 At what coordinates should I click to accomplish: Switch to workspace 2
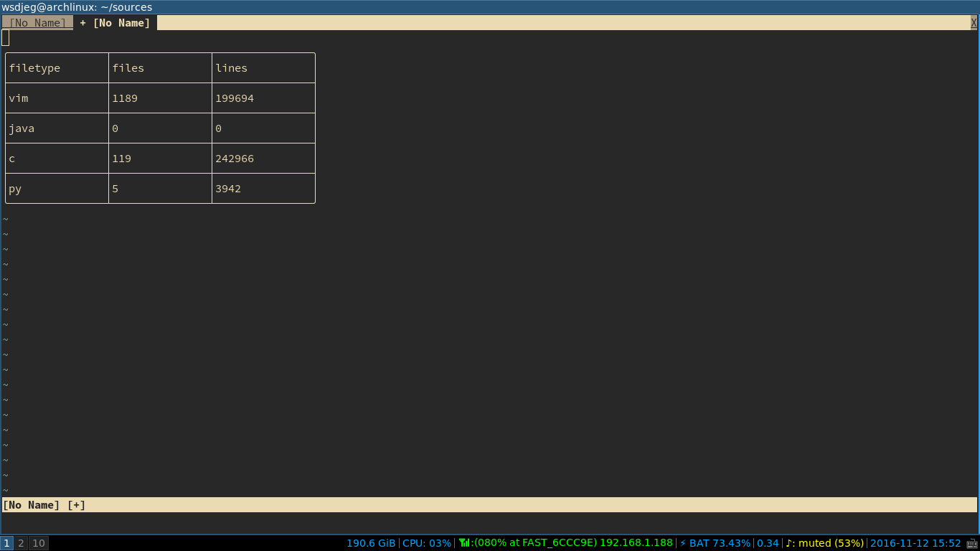21,542
